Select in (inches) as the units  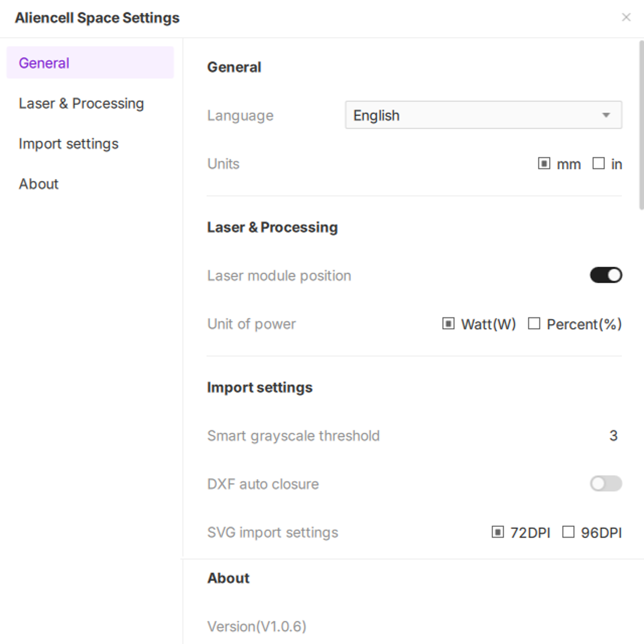click(598, 164)
